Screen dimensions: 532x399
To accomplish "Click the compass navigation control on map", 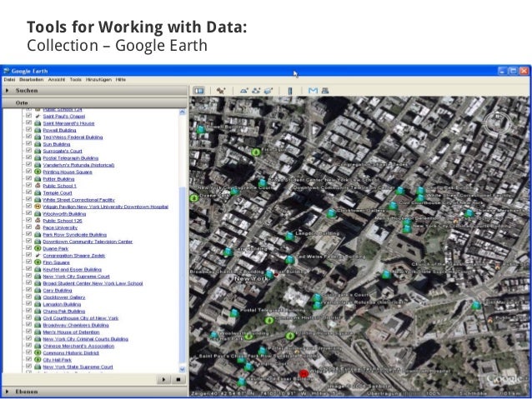I will coord(499,122).
